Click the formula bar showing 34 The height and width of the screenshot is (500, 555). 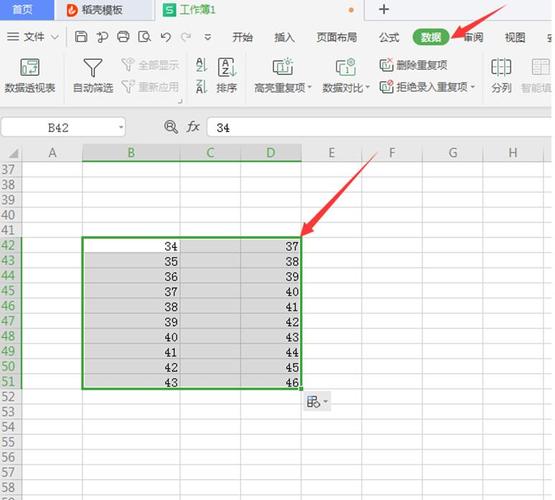pyautogui.click(x=379, y=127)
